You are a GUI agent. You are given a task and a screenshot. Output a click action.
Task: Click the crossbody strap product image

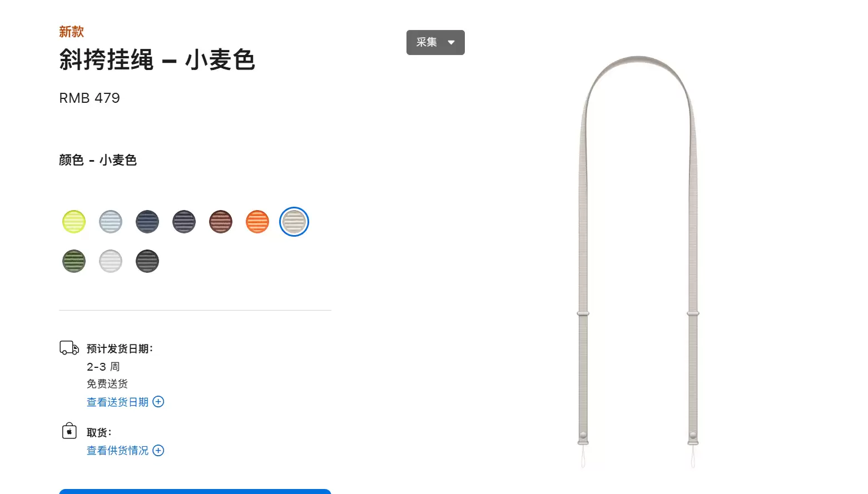[x=638, y=261]
